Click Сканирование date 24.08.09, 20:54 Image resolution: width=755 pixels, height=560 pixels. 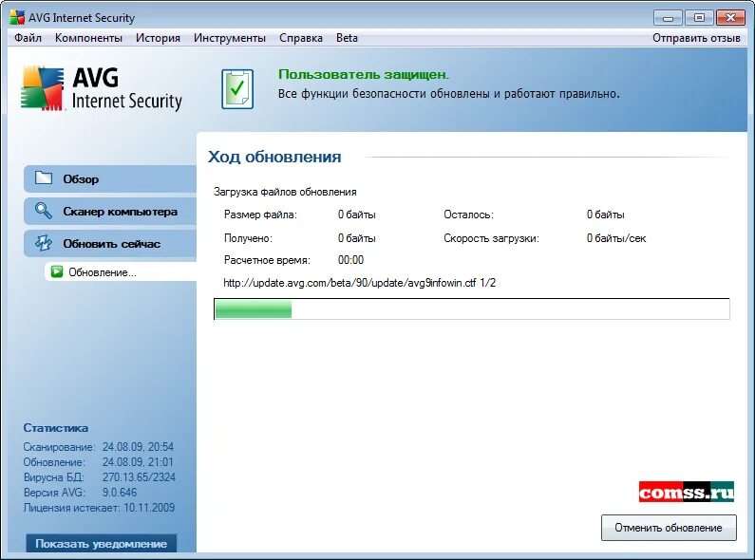(138, 447)
